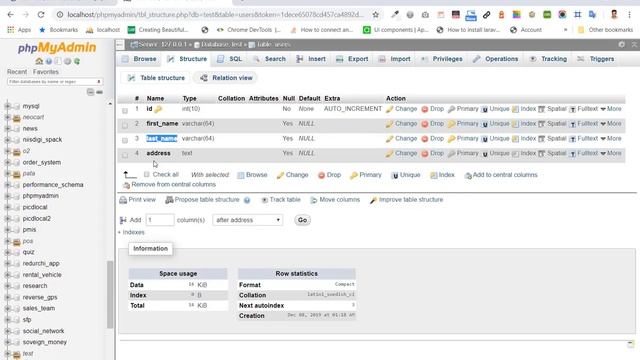
Task: Reload the page in the browser
Action: pyautogui.click(x=41, y=15)
